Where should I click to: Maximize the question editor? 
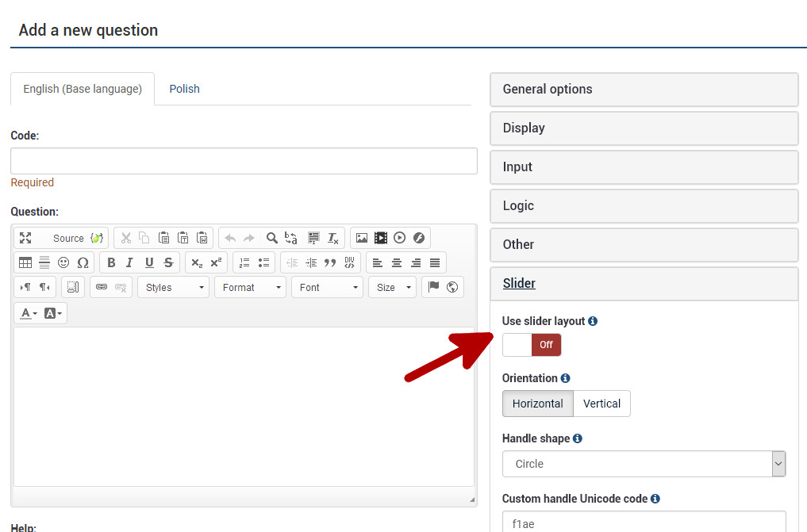[x=25, y=238]
